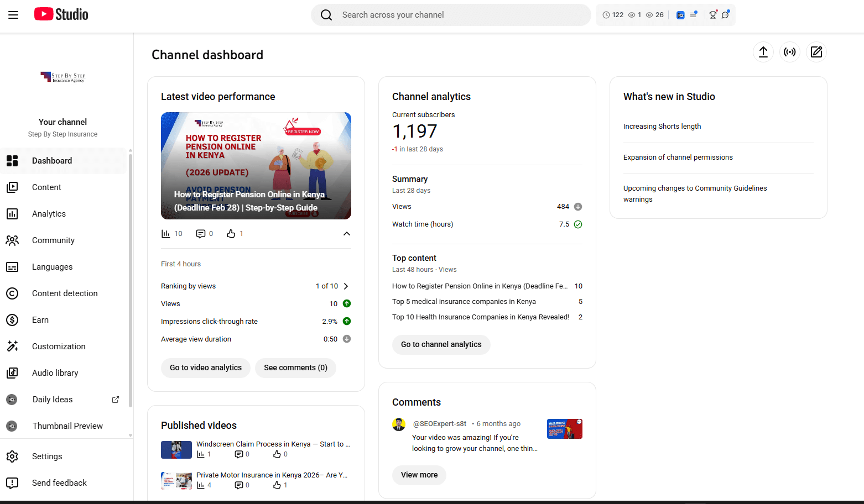The width and height of the screenshot is (864, 504).
Task: Open the trophy achievements icon
Action: [x=713, y=15]
